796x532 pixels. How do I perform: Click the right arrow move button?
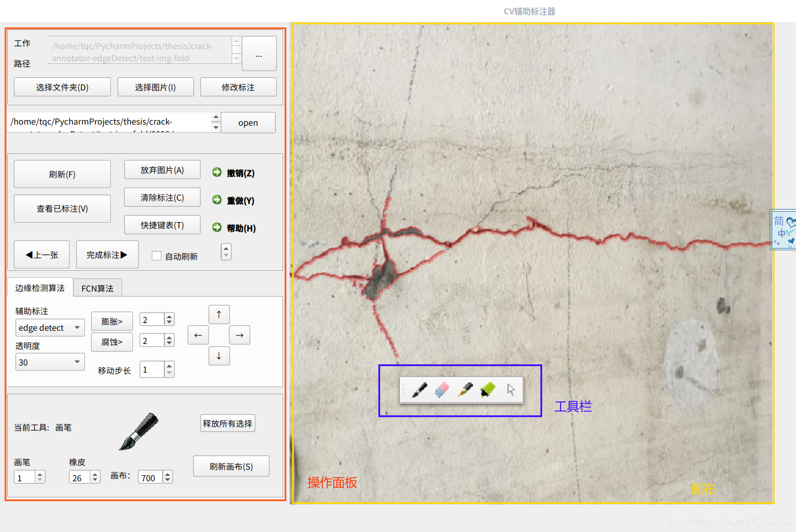tap(239, 335)
